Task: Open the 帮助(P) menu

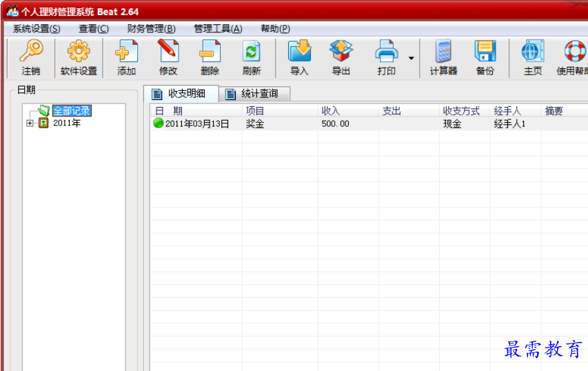Action: pyautogui.click(x=275, y=29)
